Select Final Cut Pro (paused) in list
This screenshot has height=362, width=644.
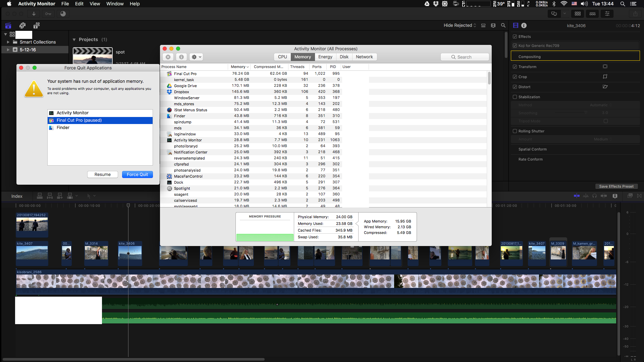[100, 120]
